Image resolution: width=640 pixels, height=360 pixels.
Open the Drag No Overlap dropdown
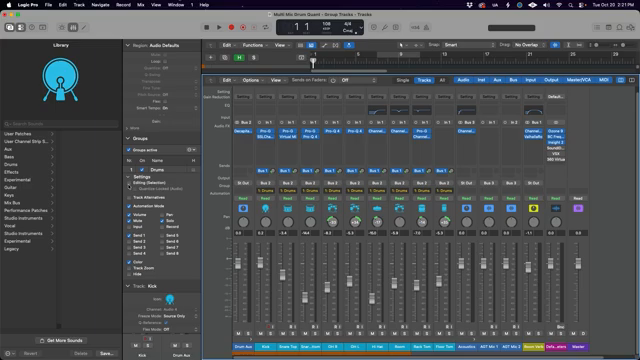529,45
